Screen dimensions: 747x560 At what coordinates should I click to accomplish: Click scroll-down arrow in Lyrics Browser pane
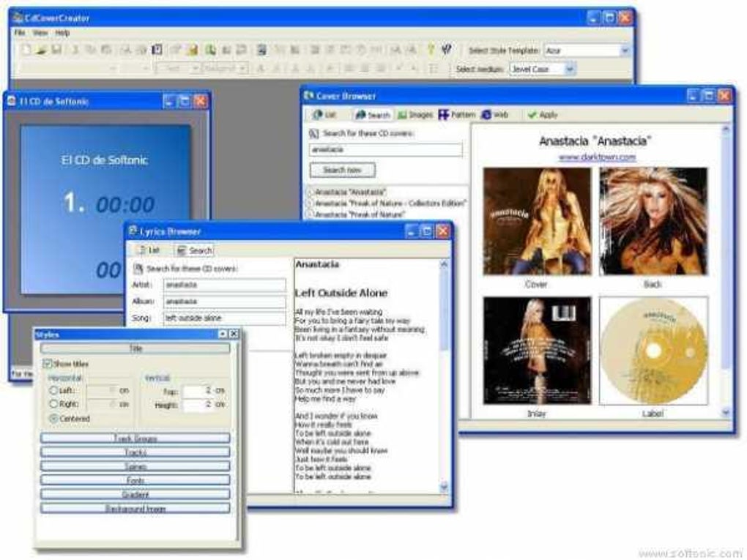pos(444,487)
